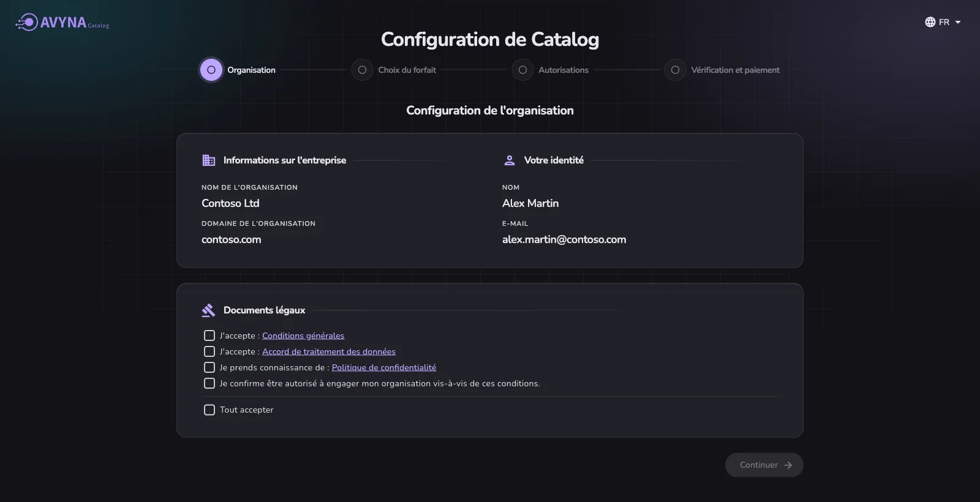
Task: Click the Configuration de Catalog title
Action: [x=490, y=39]
